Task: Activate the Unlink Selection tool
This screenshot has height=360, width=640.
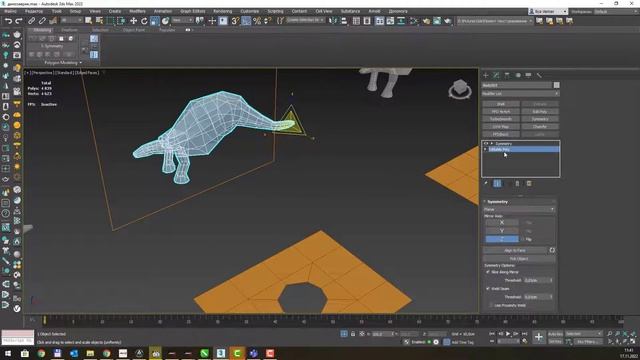Action: 42,21
